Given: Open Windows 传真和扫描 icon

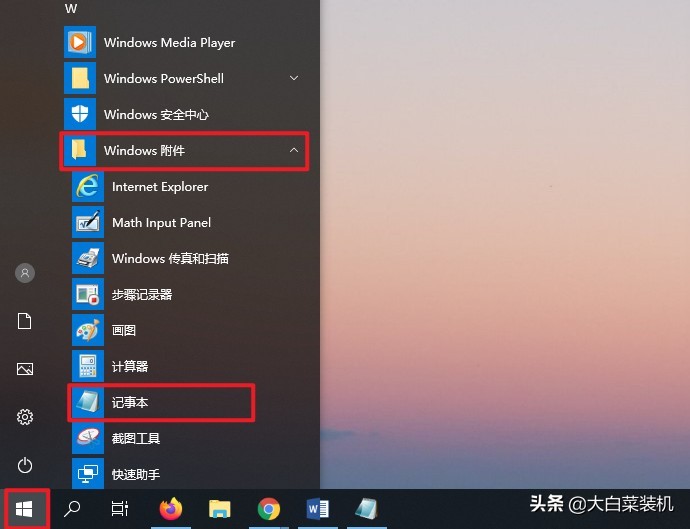Looking at the screenshot, I should pyautogui.click(x=88, y=258).
